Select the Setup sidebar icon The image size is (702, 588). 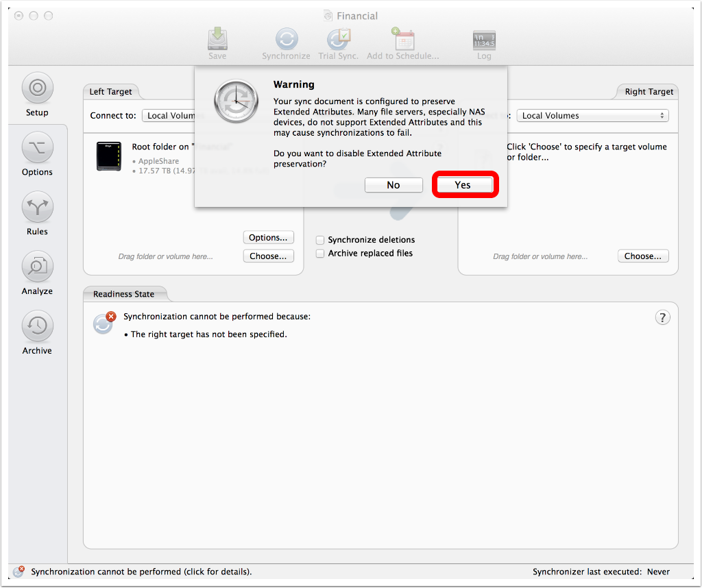[x=37, y=89]
